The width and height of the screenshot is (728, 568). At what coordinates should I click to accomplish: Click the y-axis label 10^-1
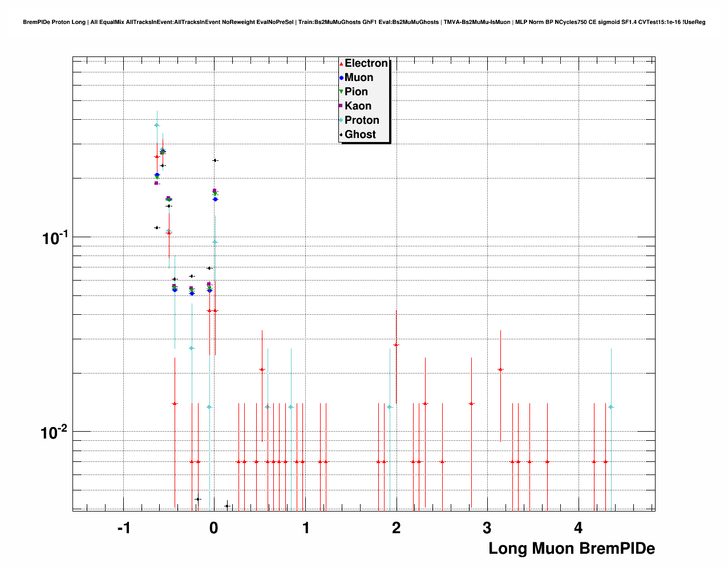[55, 238]
